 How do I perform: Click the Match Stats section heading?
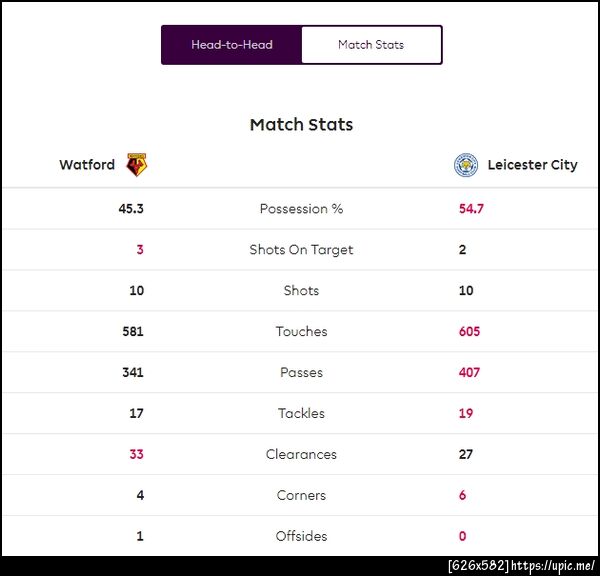[301, 125]
